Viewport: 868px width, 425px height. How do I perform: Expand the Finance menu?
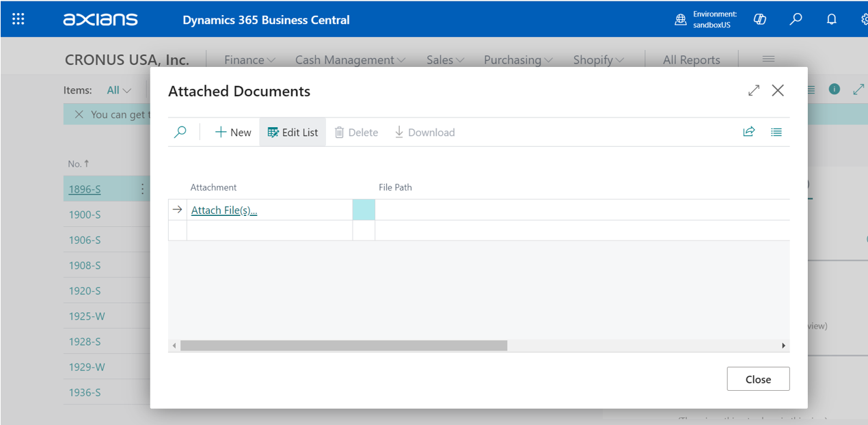pos(249,60)
